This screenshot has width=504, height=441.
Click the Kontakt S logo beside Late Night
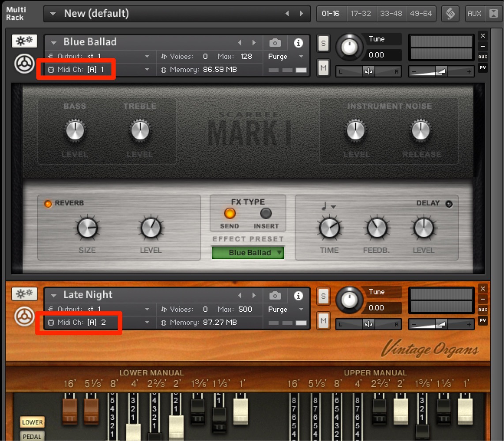[24, 316]
